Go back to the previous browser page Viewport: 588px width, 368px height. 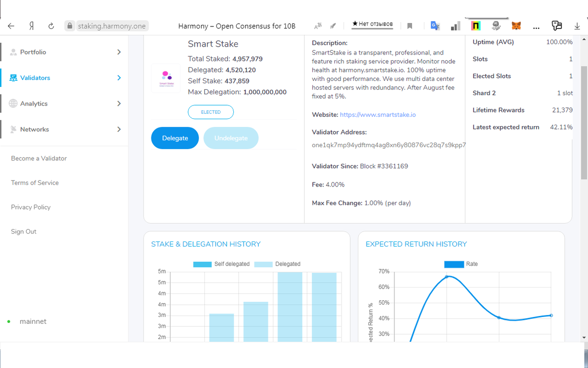11,26
